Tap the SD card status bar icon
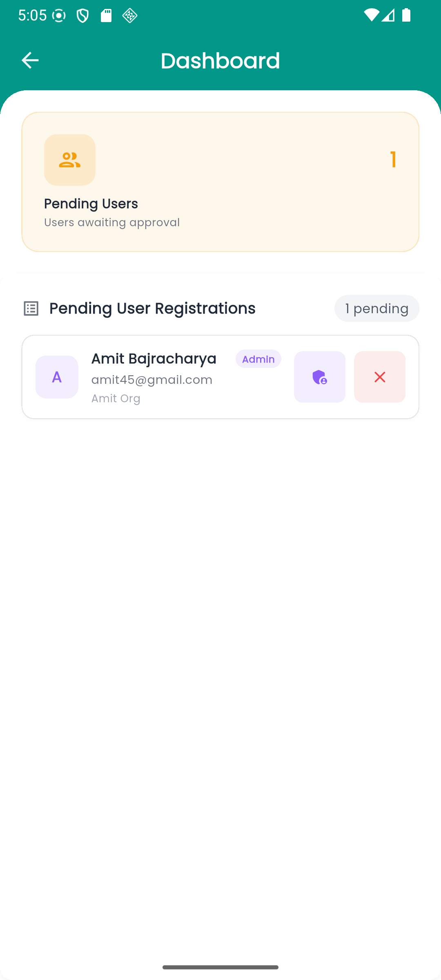The width and height of the screenshot is (441, 980). (x=106, y=16)
